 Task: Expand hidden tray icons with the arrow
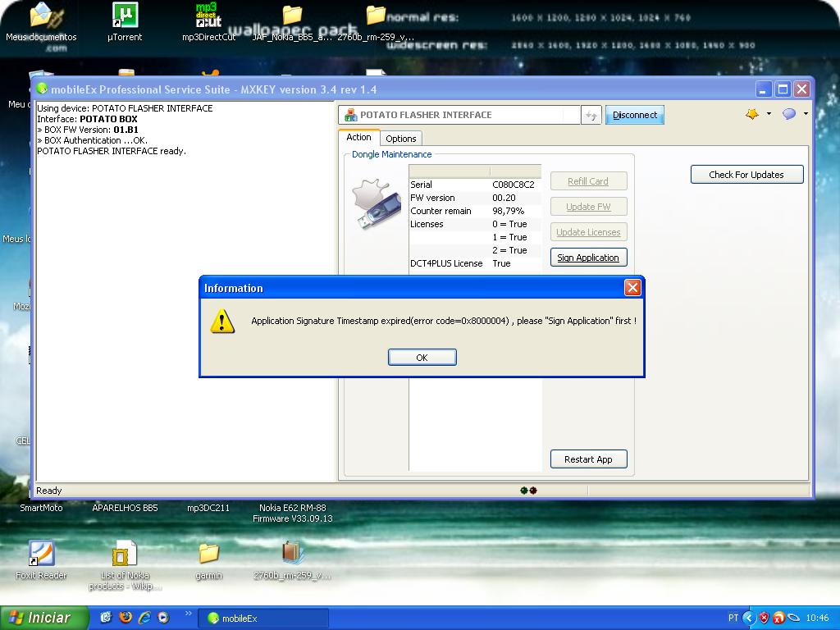(x=748, y=618)
